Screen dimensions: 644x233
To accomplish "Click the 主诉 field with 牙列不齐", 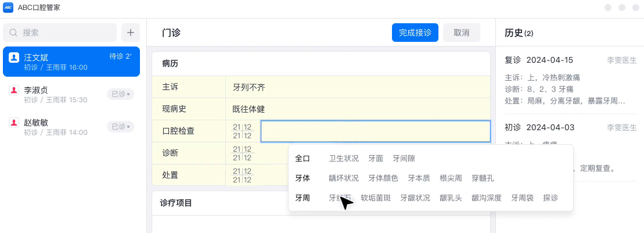I will tap(358, 87).
